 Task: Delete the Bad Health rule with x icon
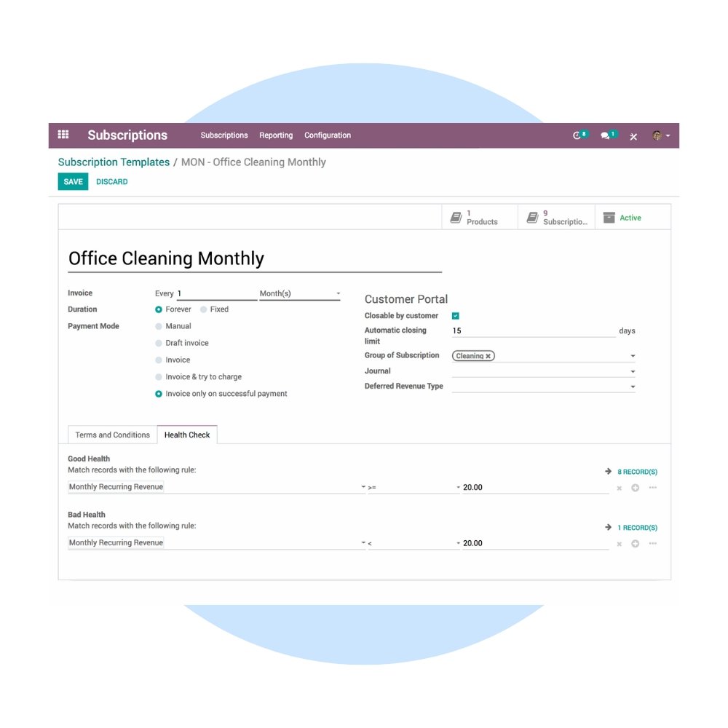tap(619, 543)
